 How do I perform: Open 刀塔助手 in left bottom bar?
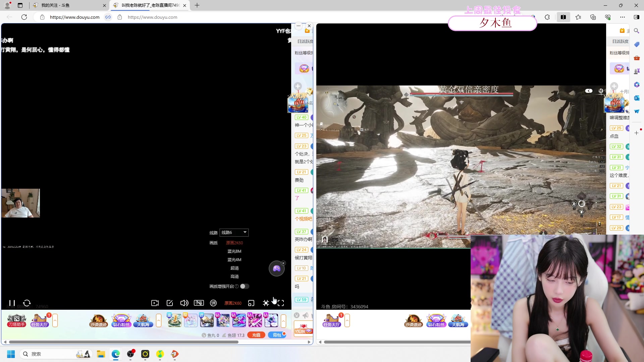point(17,320)
